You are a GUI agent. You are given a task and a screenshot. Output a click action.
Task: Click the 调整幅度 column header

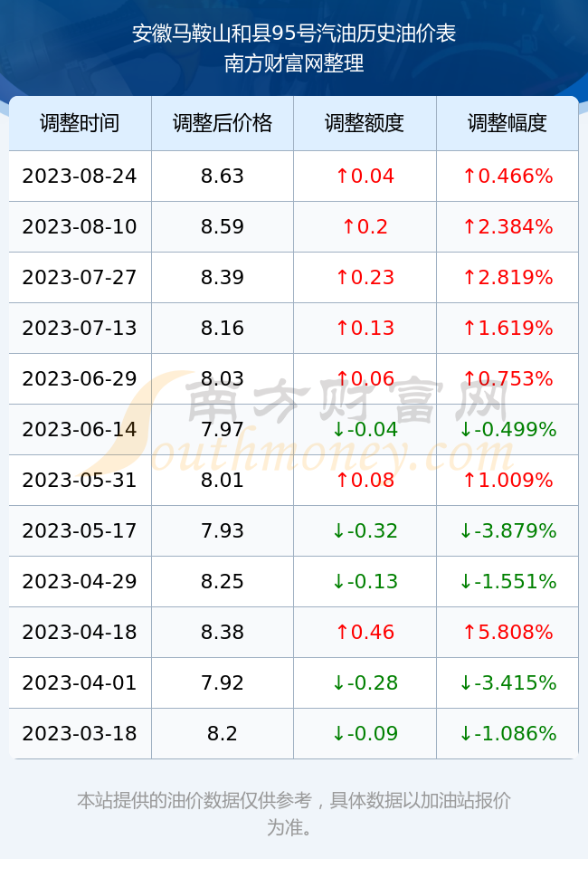[507, 123]
